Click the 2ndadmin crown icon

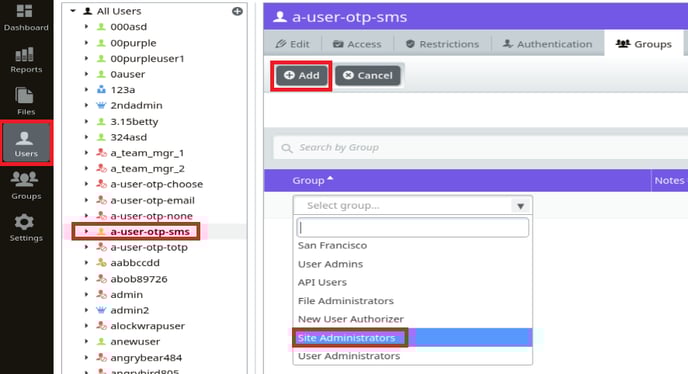pos(101,105)
